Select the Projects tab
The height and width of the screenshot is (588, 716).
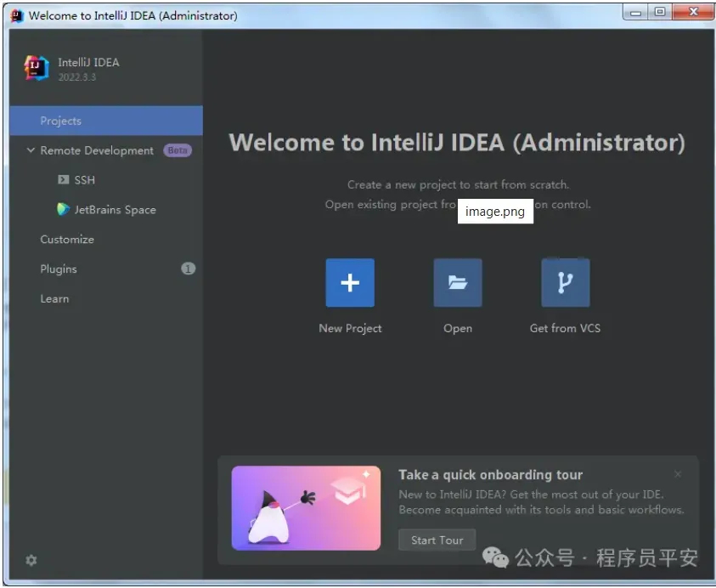click(x=106, y=121)
